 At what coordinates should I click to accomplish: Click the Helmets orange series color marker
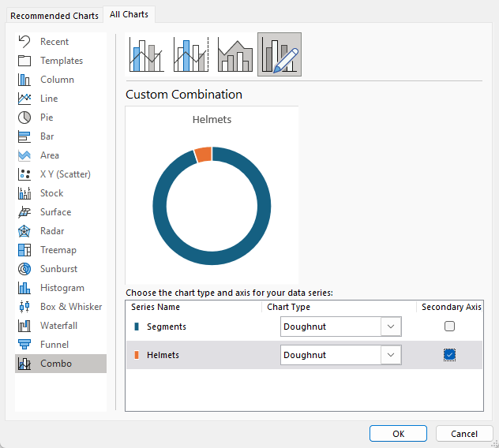click(x=137, y=355)
